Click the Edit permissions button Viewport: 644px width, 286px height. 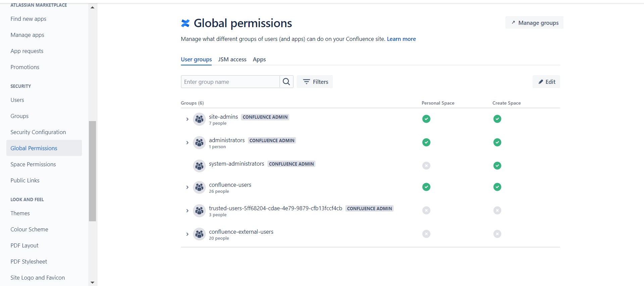pyautogui.click(x=546, y=82)
